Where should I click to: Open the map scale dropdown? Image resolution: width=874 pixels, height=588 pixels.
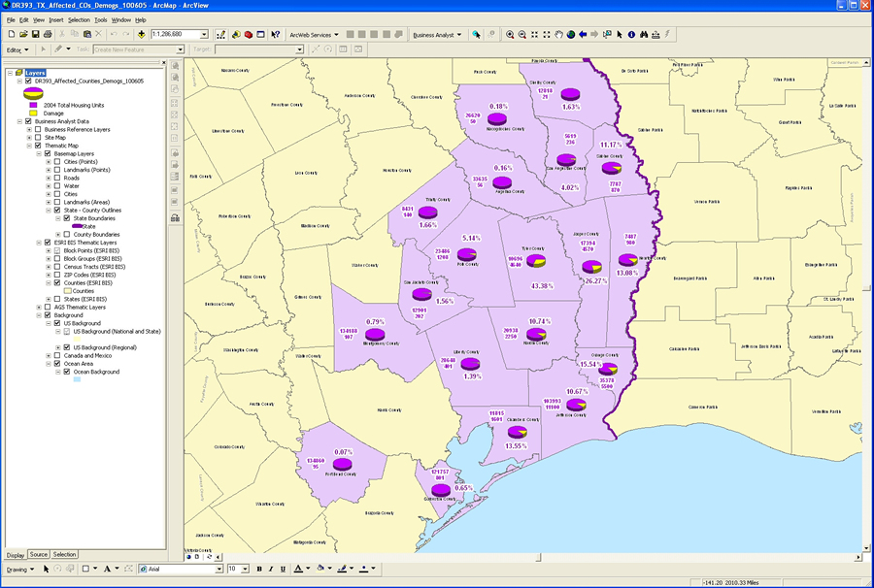click(204, 35)
